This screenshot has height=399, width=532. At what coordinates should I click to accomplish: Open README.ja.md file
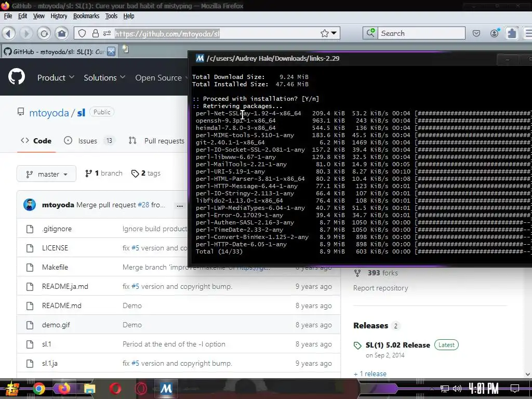click(x=65, y=287)
